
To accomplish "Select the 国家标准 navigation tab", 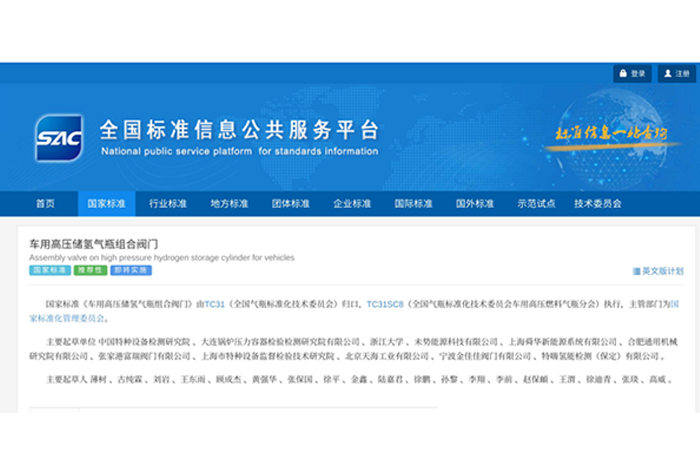I will 106,204.
